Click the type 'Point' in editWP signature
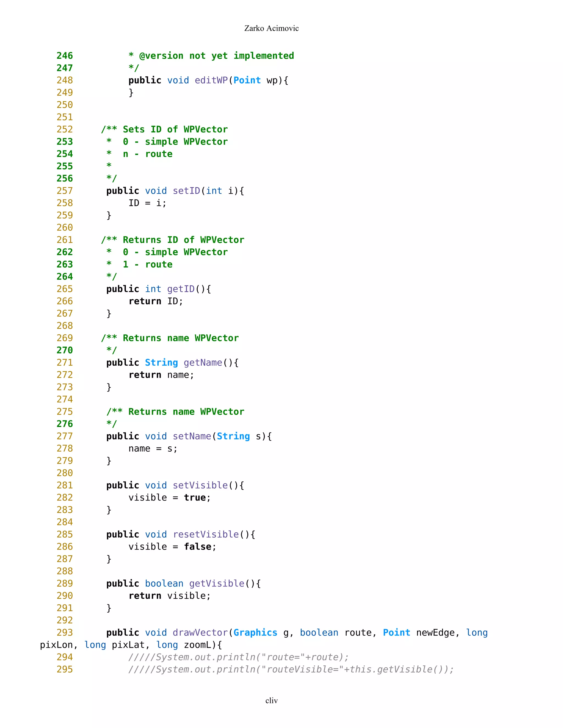The image size is (563, 728). (x=247, y=80)
